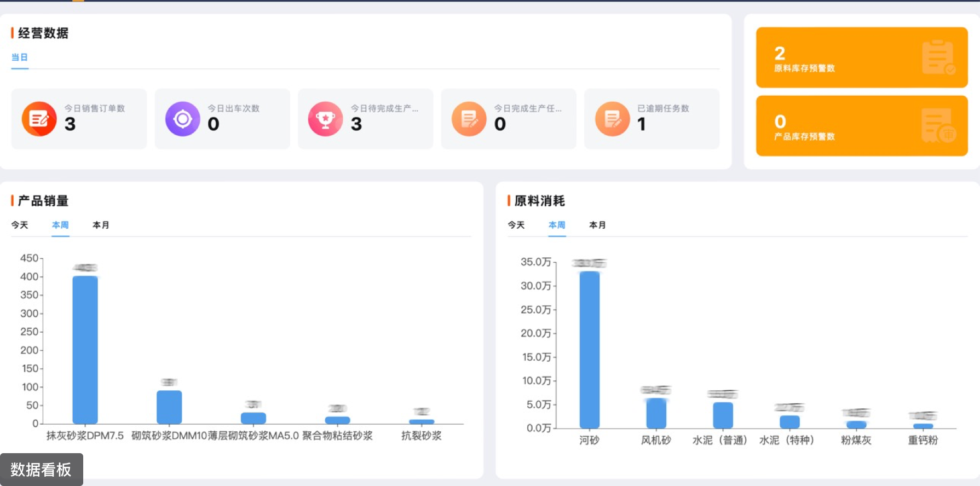Click the receipt icon on product stock alert card

(938, 126)
